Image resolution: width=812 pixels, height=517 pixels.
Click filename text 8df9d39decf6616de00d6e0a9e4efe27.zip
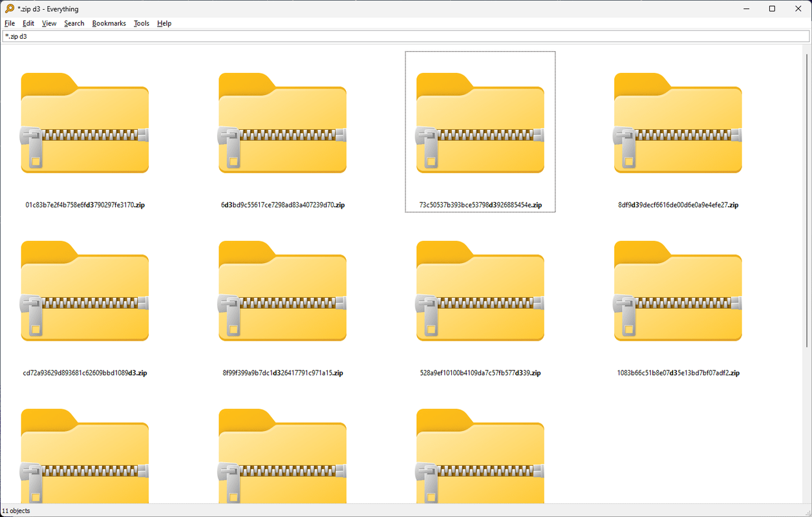tap(678, 205)
